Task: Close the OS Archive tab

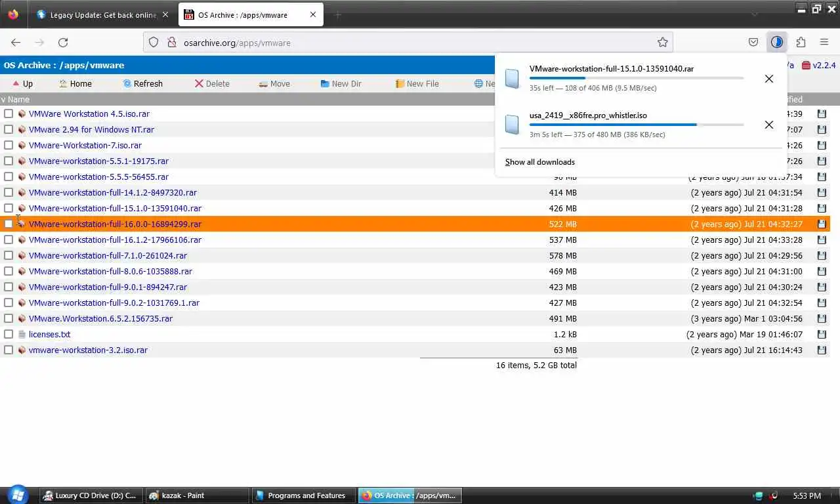Action: (313, 14)
